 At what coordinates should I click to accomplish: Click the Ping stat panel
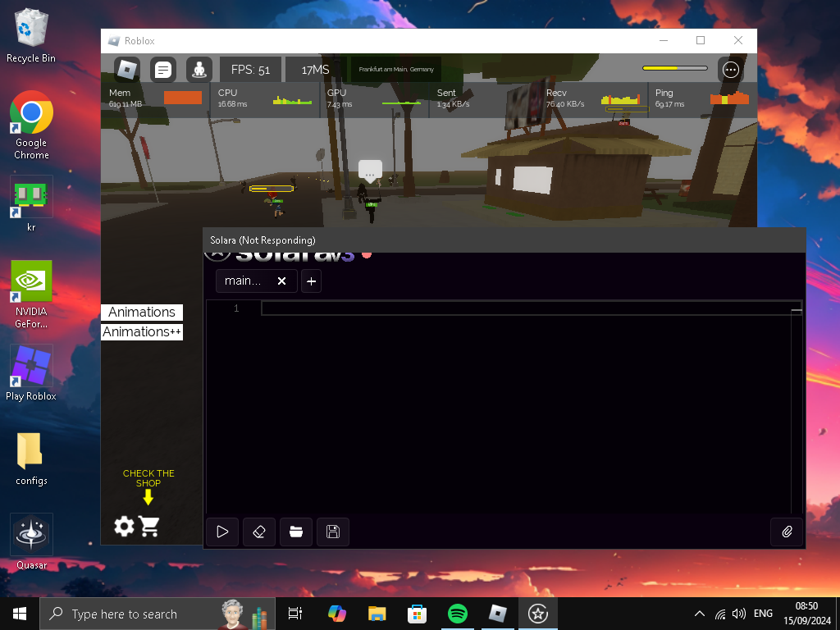[x=702, y=98]
